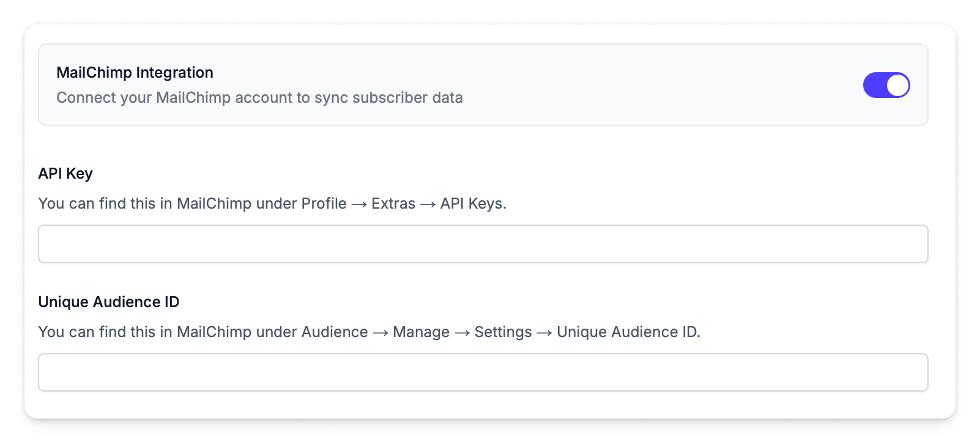Select the "Audience → Manage → Settings" hint text

pos(417,332)
